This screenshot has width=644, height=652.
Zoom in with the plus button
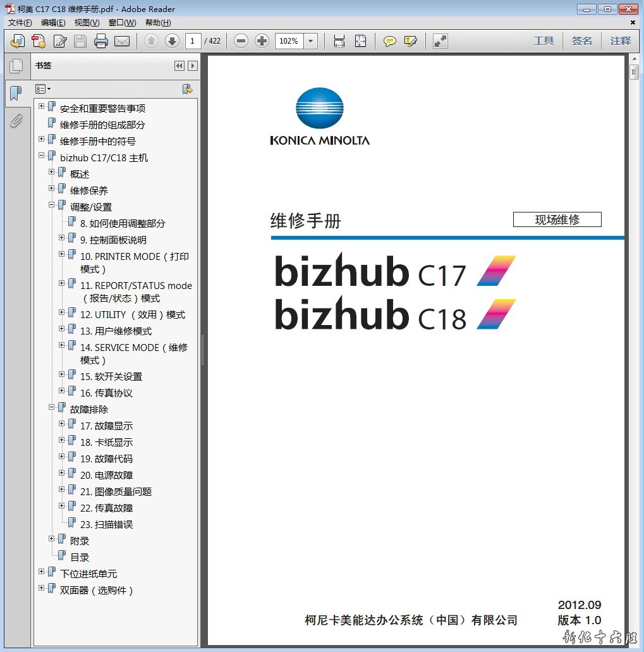262,41
